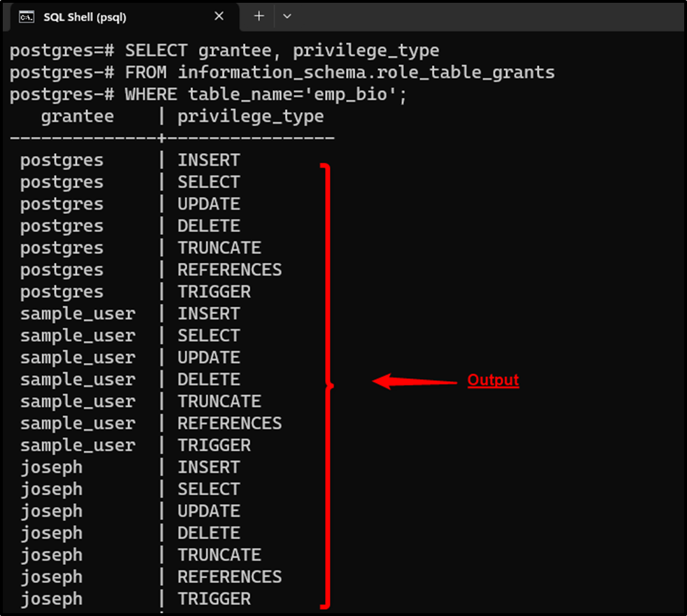
Task: Click the red arrow annotation
Action: (412, 382)
